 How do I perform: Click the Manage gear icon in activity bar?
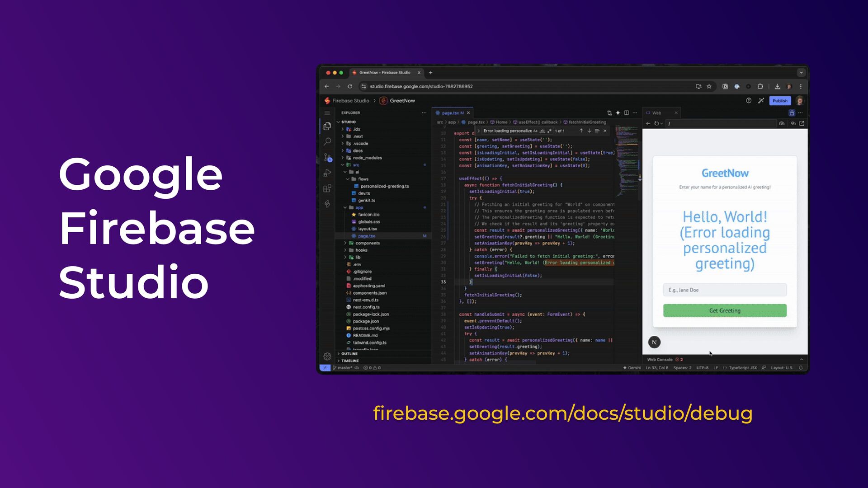tap(327, 357)
